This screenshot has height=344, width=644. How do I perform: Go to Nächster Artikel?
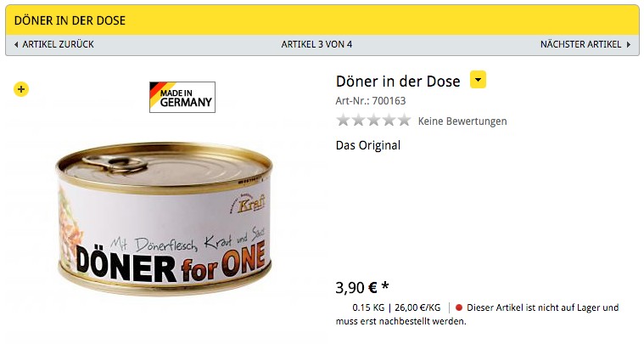click(580, 44)
